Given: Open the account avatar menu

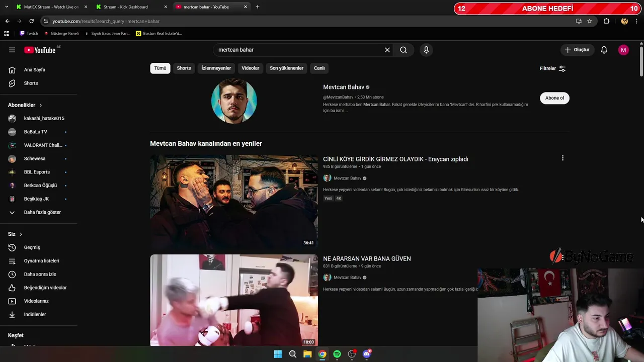Looking at the screenshot, I should [x=623, y=50].
